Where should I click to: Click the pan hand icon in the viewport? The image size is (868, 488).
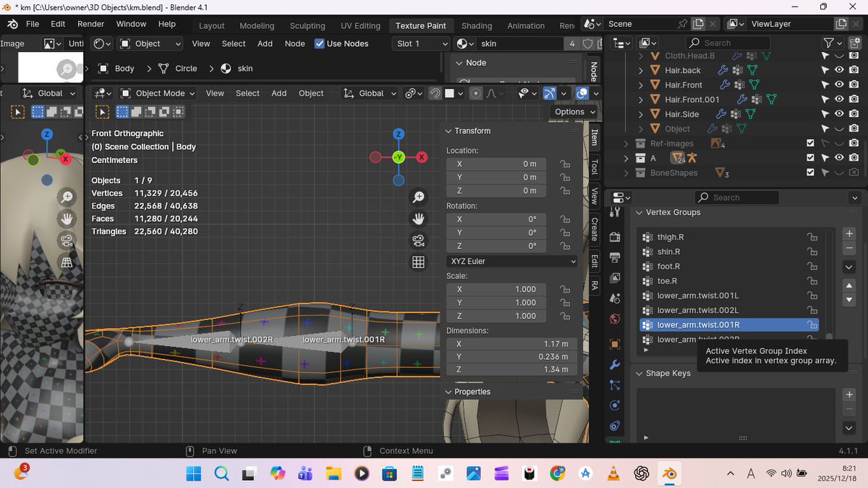coord(418,219)
